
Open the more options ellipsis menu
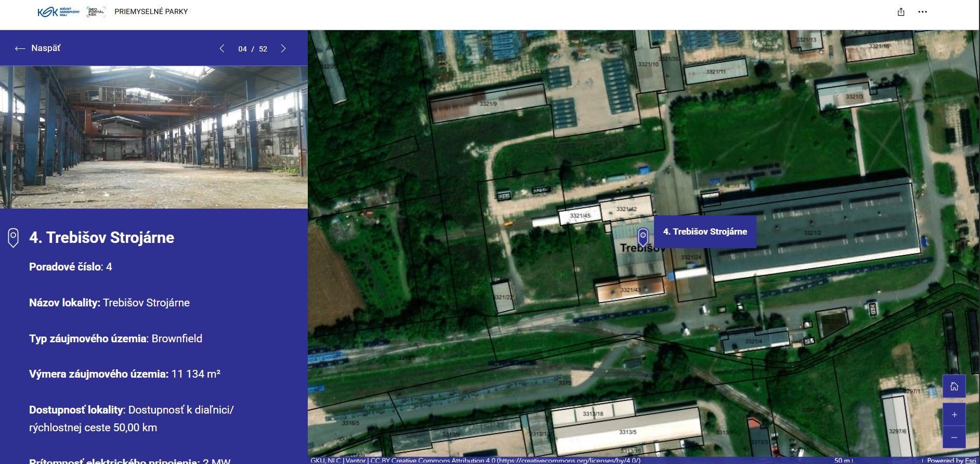click(x=922, y=12)
